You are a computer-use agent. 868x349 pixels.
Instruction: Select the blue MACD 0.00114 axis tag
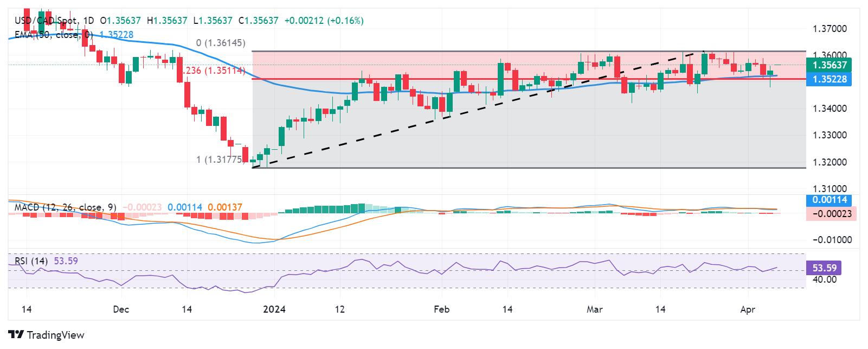click(x=829, y=200)
